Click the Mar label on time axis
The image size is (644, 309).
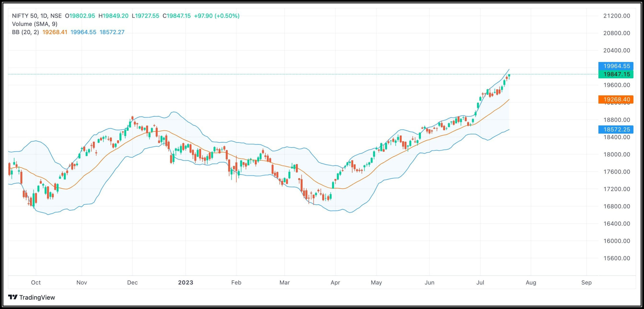click(285, 283)
